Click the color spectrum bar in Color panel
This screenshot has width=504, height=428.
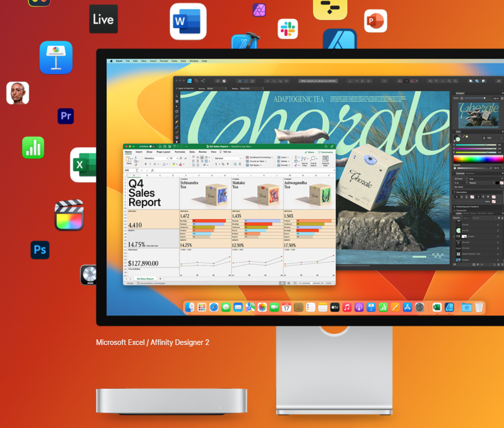[x=478, y=159]
